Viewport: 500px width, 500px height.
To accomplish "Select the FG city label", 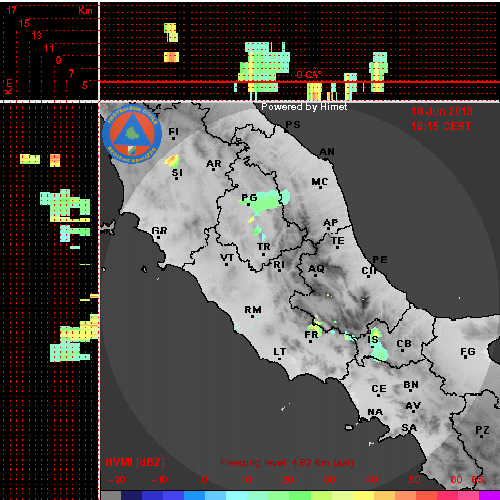I will click(x=467, y=351).
